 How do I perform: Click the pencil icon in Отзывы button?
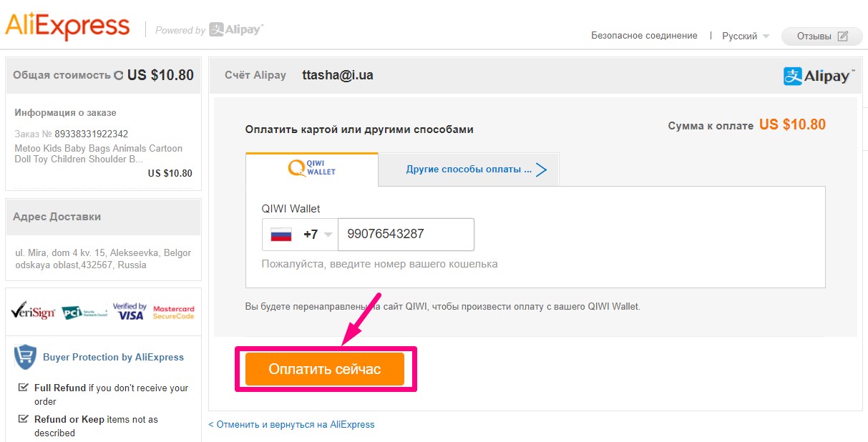coord(842,36)
